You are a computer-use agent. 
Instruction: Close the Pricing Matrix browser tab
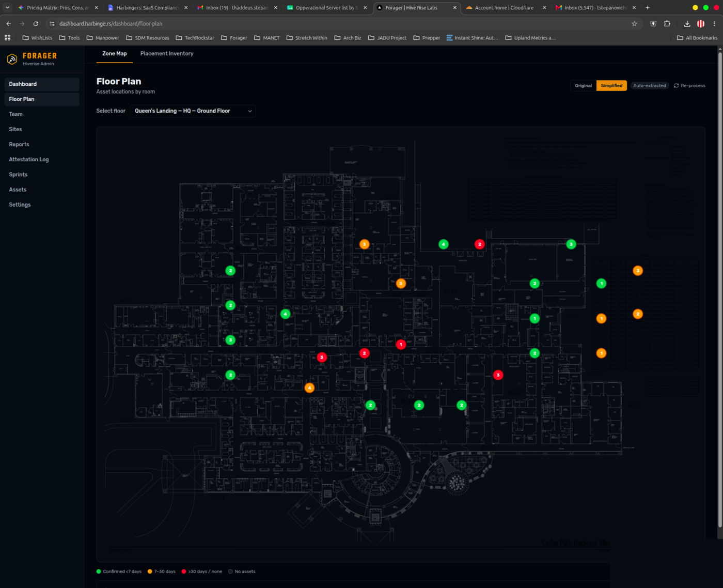[97, 8]
